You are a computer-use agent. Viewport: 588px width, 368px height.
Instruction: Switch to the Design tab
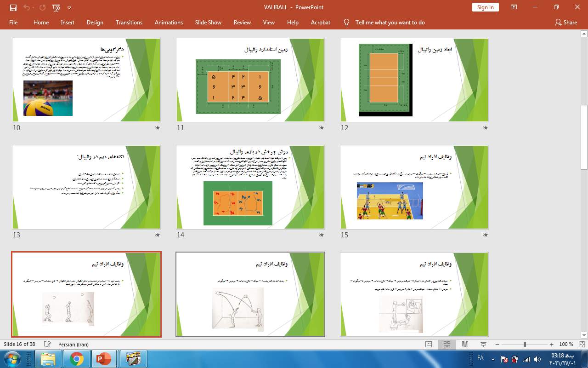click(95, 22)
